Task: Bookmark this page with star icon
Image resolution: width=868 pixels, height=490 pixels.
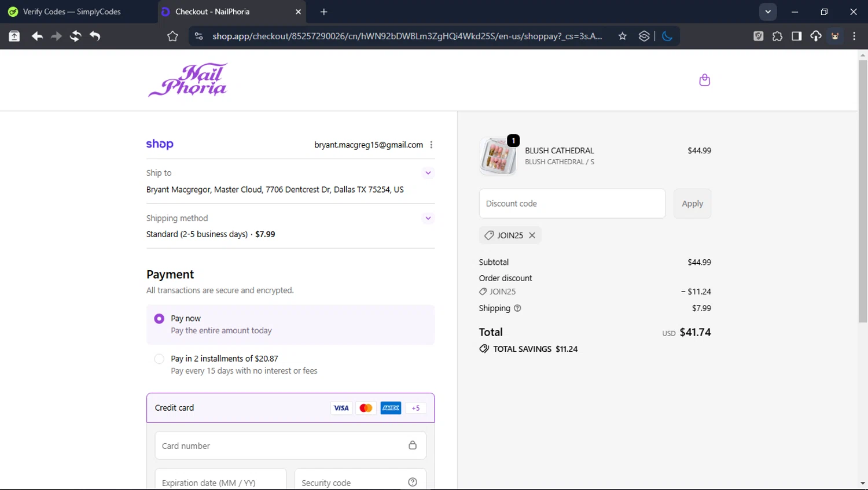Action: (x=623, y=36)
